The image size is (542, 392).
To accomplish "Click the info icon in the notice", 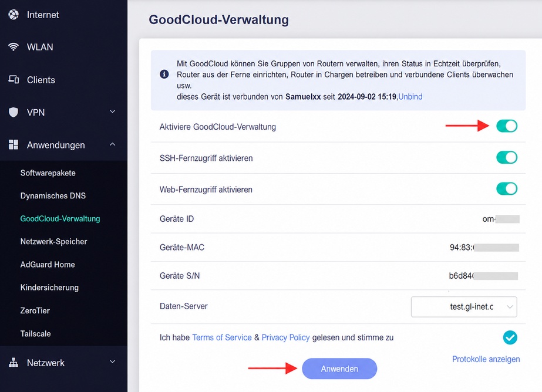I will pyautogui.click(x=164, y=75).
